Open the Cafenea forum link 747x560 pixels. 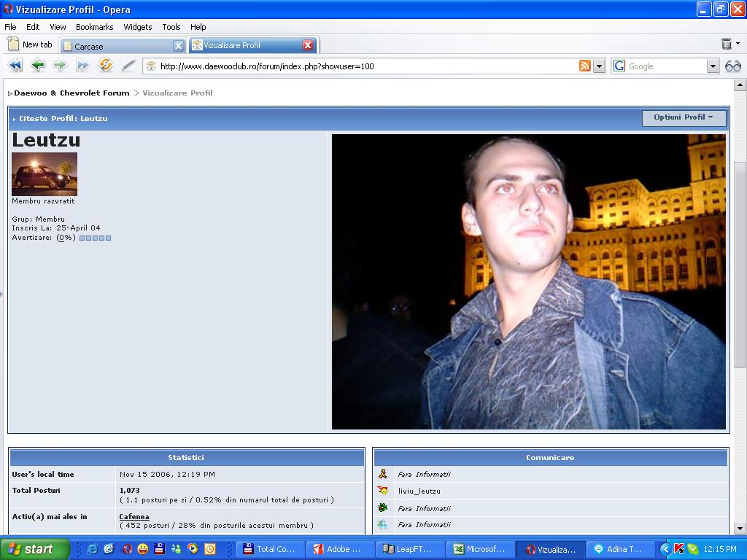(134, 516)
